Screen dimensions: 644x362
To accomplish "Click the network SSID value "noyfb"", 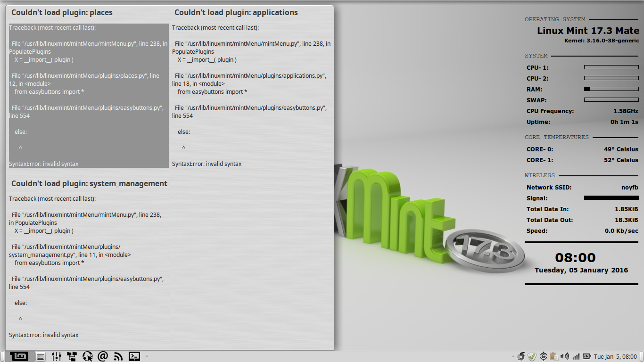I will [x=630, y=187].
